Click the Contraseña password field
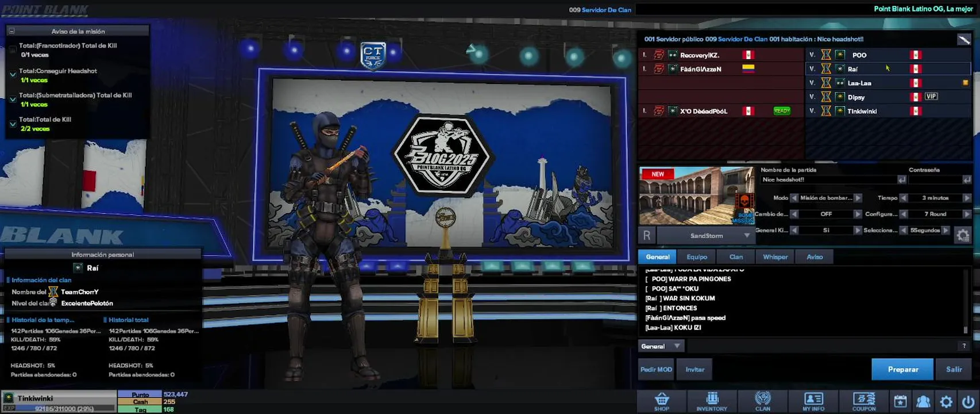 tap(935, 180)
